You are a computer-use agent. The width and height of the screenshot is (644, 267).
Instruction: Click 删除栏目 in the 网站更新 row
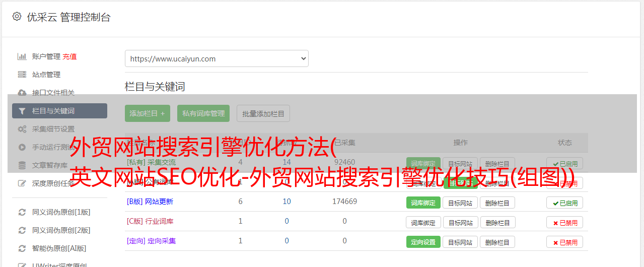coord(497,203)
